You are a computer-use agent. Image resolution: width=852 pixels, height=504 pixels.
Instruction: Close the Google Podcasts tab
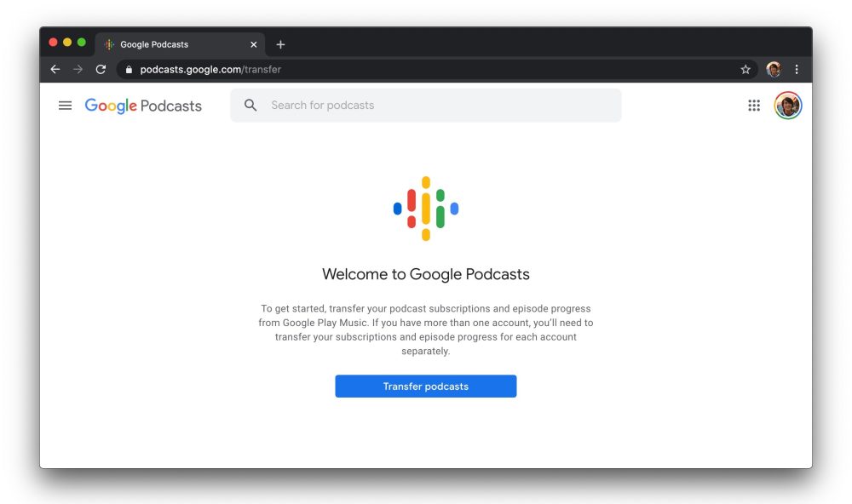(x=253, y=44)
